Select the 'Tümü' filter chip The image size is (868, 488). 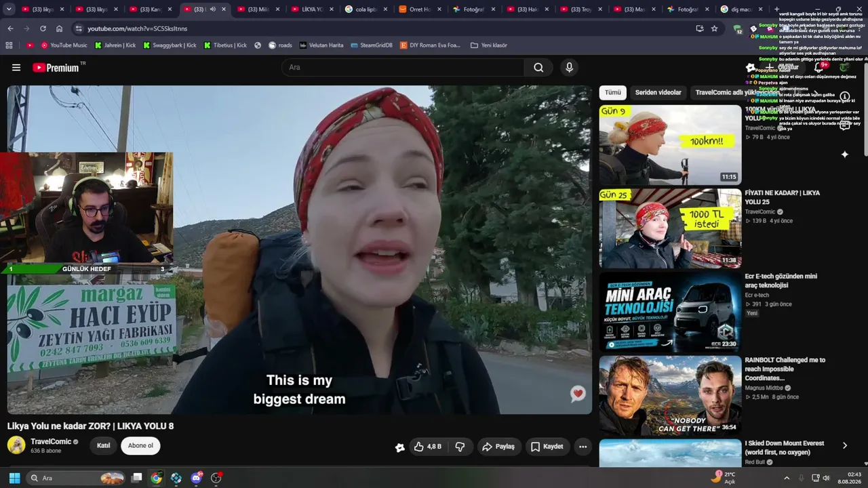click(613, 92)
